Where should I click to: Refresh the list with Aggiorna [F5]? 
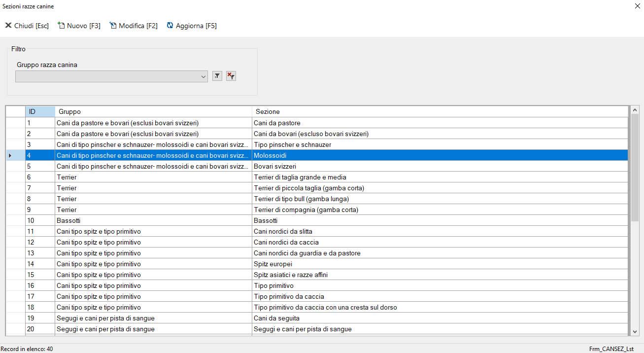tap(192, 26)
